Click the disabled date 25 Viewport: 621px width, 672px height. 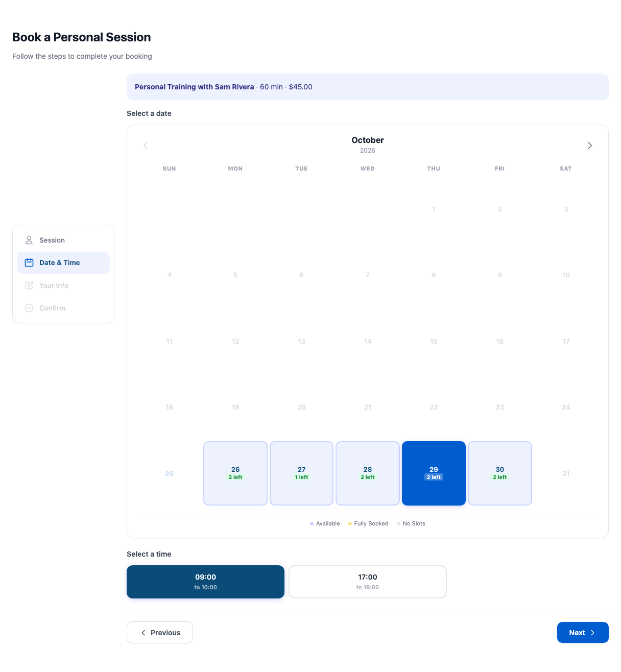(x=170, y=473)
